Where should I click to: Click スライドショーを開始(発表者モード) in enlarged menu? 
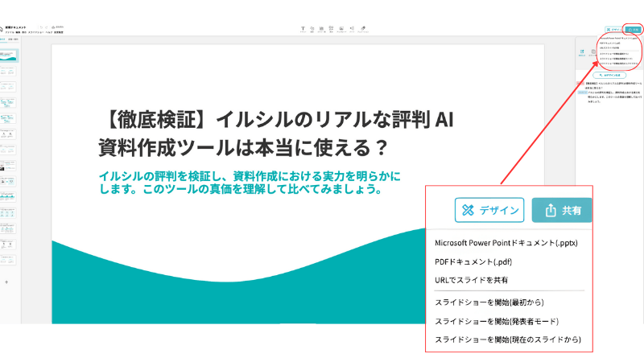point(497,321)
